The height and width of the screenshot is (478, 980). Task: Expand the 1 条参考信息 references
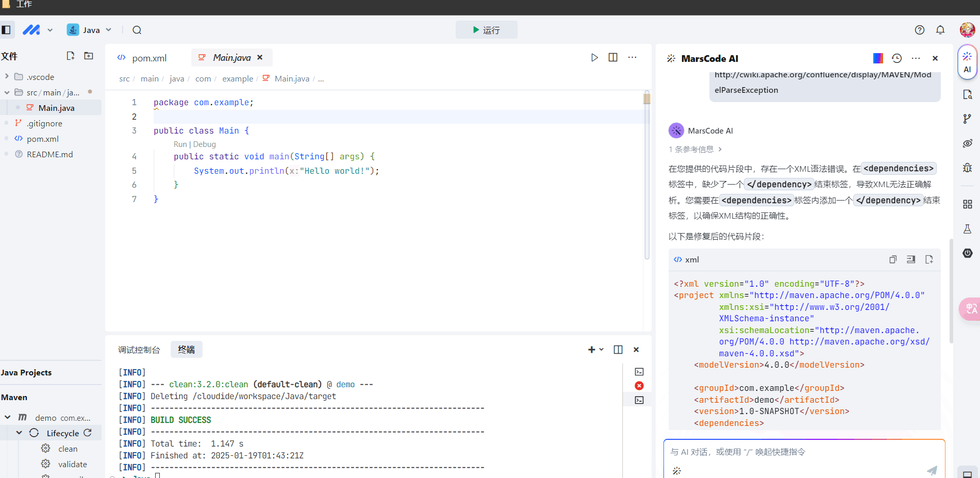click(x=695, y=150)
